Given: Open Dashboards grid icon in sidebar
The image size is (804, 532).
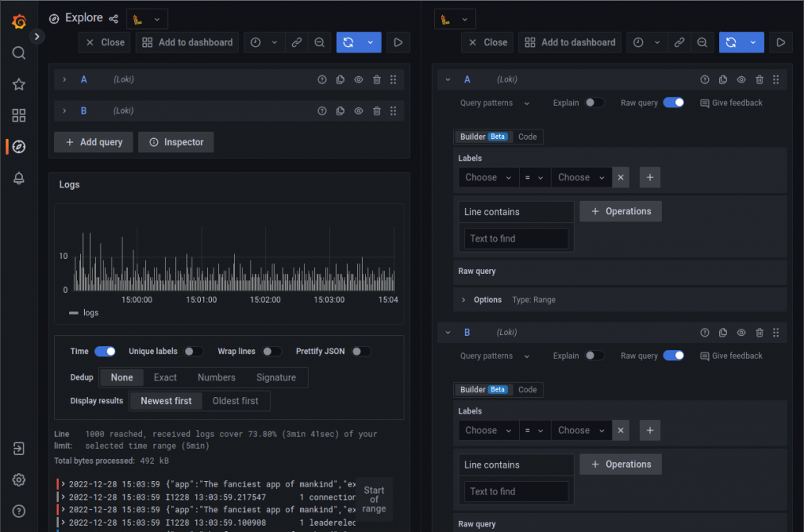Looking at the screenshot, I should pos(19,115).
